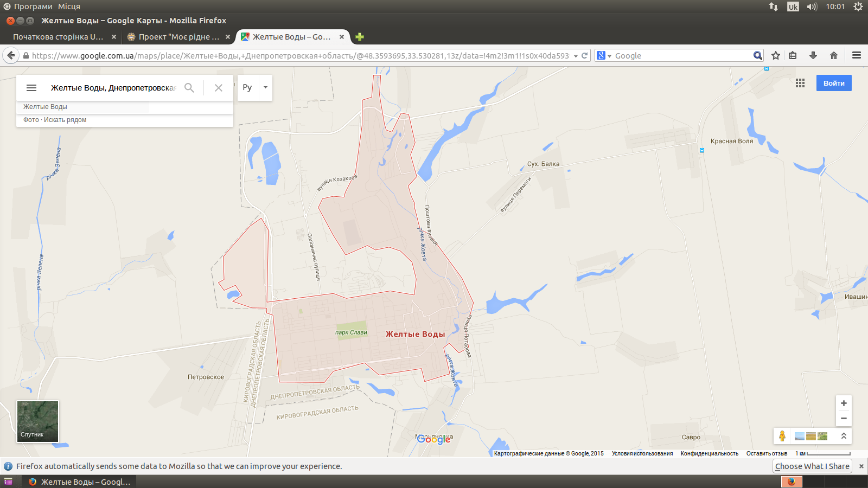Screen dimensions: 868x488
Task: Reload the page in the address bar
Action: (585, 55)
